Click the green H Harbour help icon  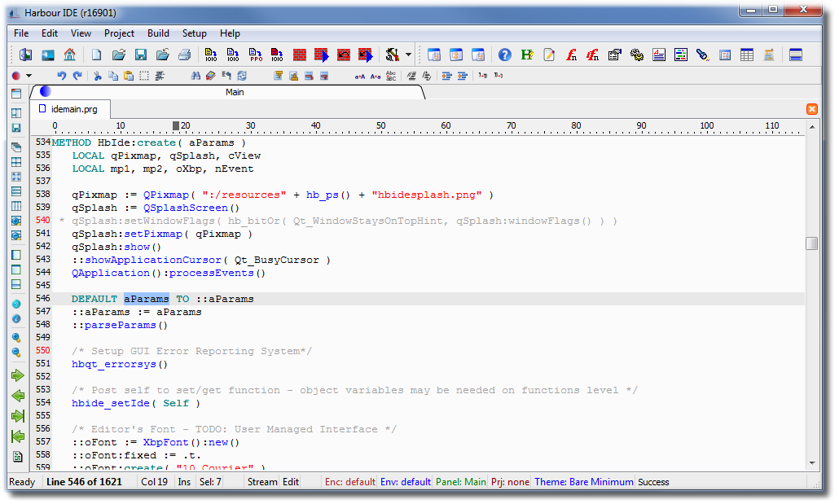527,55
